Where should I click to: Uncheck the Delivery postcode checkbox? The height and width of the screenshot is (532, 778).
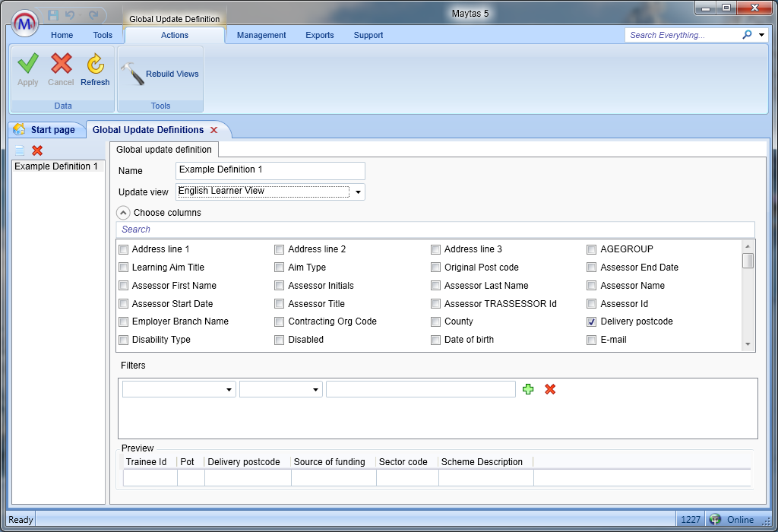[x=592, y=321]
